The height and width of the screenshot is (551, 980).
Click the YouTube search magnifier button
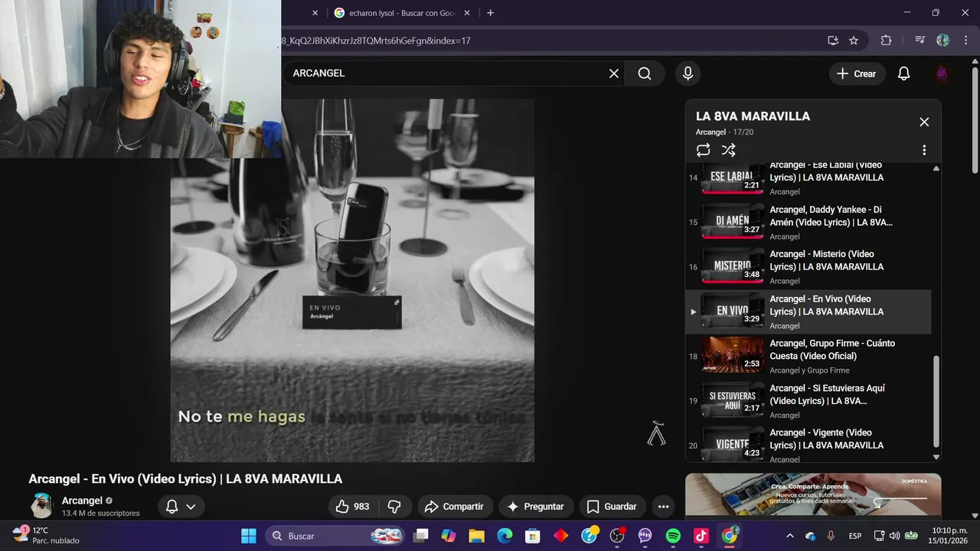tap(645, 73)
